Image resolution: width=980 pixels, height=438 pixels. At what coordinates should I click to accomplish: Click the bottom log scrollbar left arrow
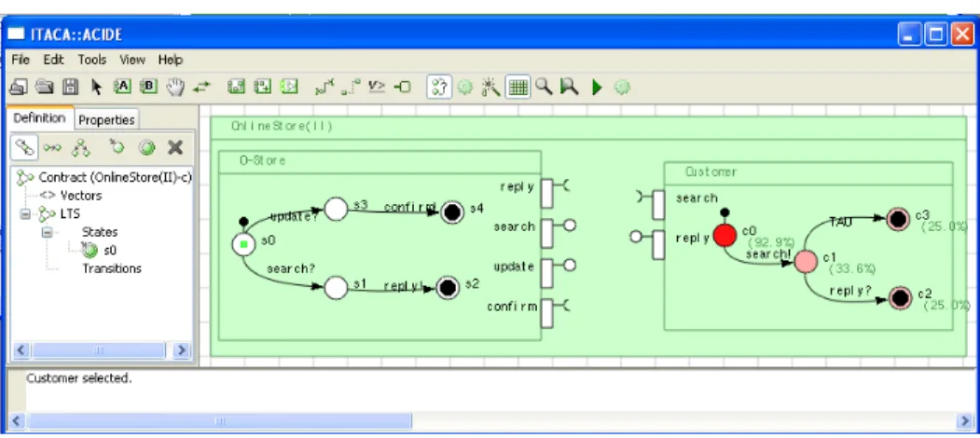click(x=17, y=421)
